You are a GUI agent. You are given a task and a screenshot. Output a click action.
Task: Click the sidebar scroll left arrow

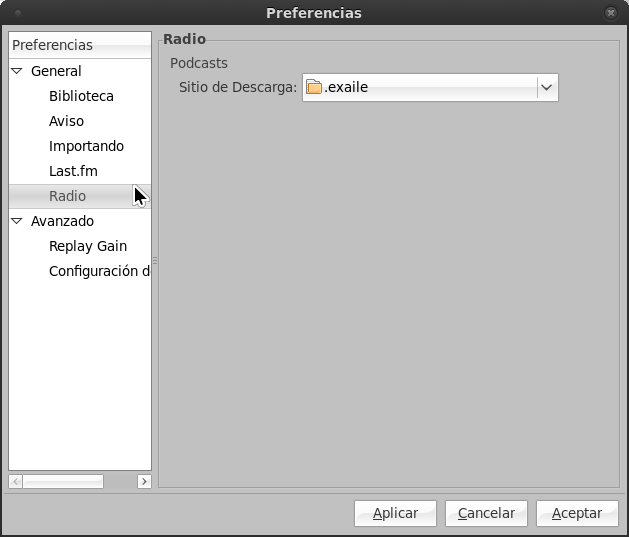(15, 481)
